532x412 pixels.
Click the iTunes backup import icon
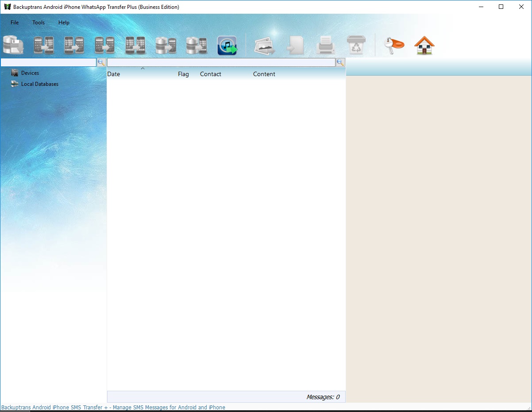coord(227,46)
